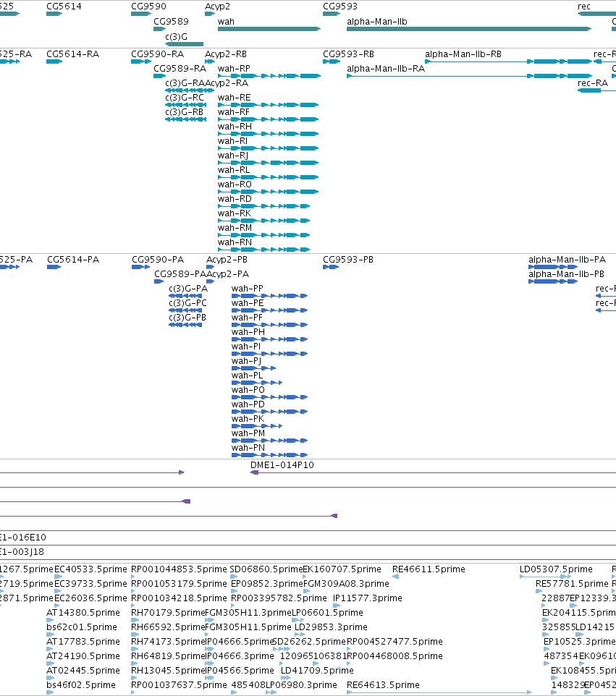Select transcript label CG9589-RA
Image resolution: width=616 pixels, height=696 pixels.
(180, 69)
